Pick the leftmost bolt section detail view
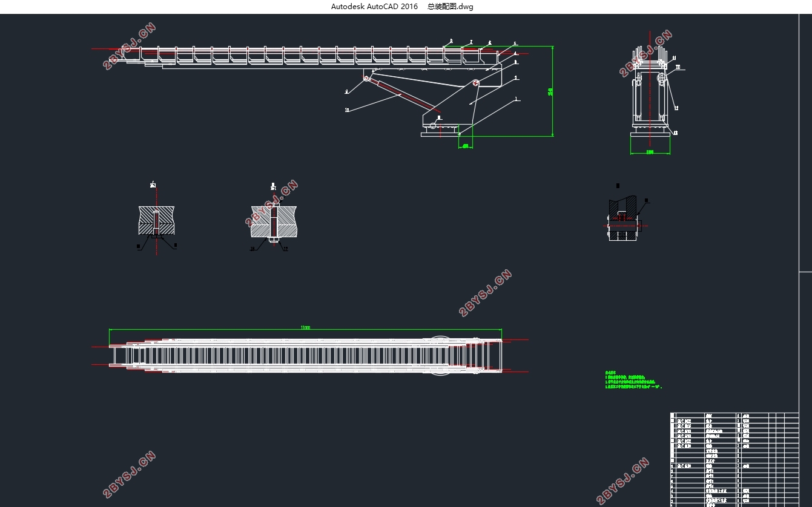 click(157, 221)
